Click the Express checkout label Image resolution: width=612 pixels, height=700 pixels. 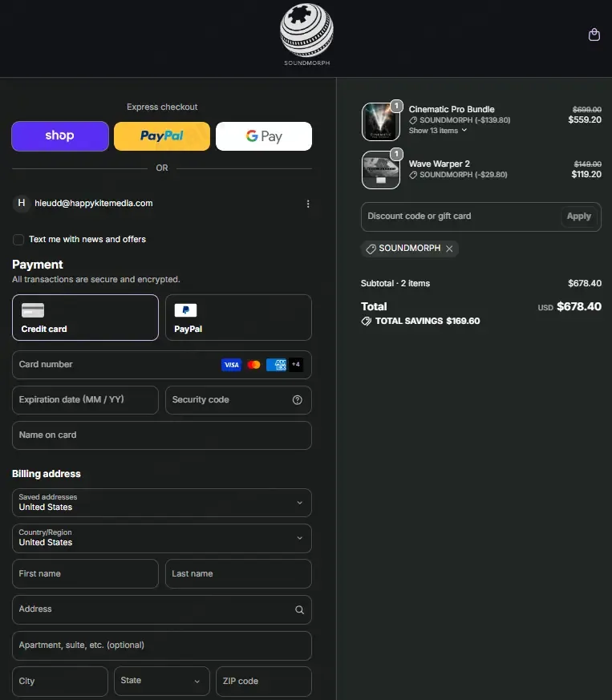coord(162,107)
